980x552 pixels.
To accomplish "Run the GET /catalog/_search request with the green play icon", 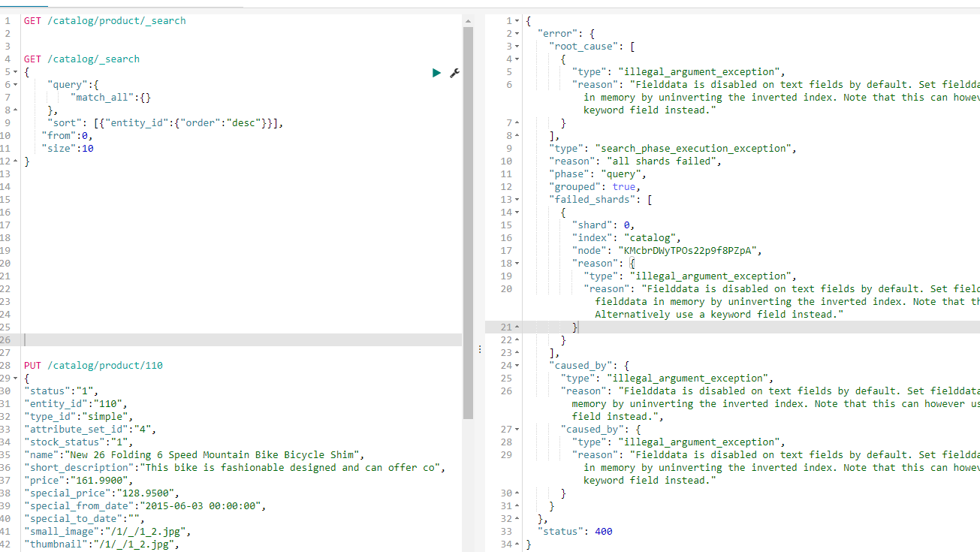I will point(436,73).
